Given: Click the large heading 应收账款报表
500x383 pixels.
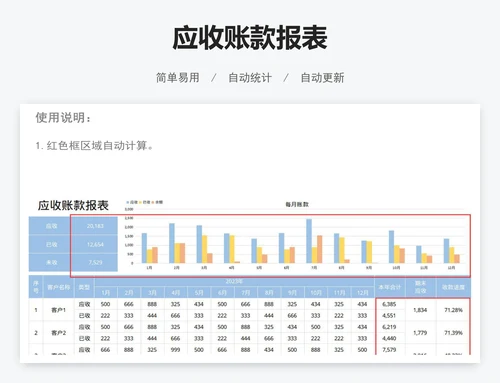Looking at the screenshot, I should pyautogui.click(x=250, y=37).
